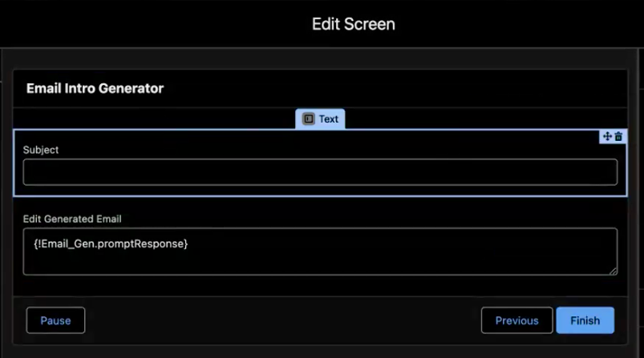Image resolution: width=644 pixels, height=358 pixels.
Task: Select the Text component label tab
Action: 320,119
